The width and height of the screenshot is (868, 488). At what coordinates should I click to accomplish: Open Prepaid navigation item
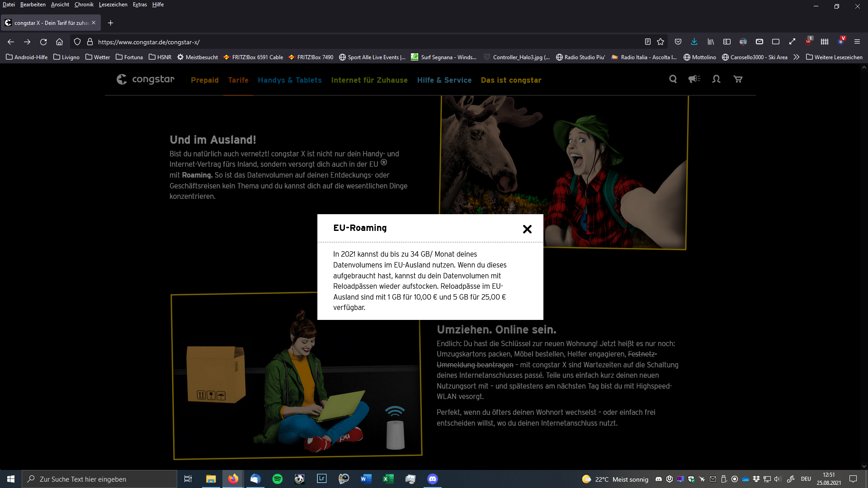(205, 80)
